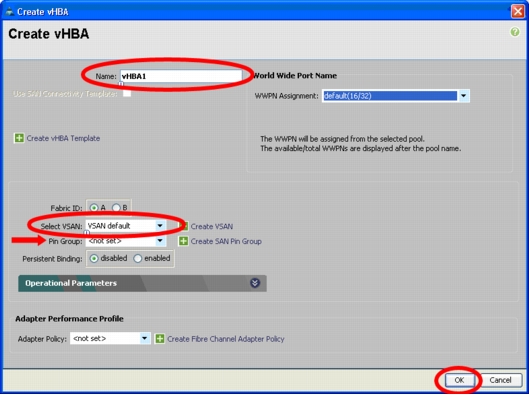Select Fabric ID A radio button

(x=94, y=208)
